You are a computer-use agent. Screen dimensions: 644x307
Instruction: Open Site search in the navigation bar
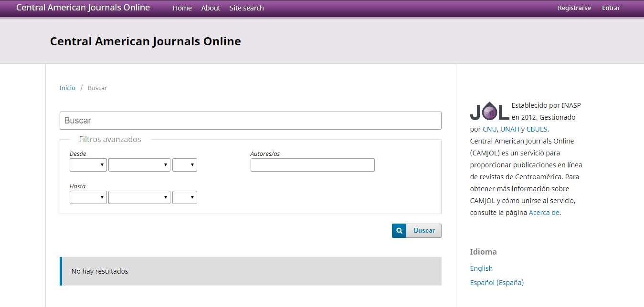[247, 8]
